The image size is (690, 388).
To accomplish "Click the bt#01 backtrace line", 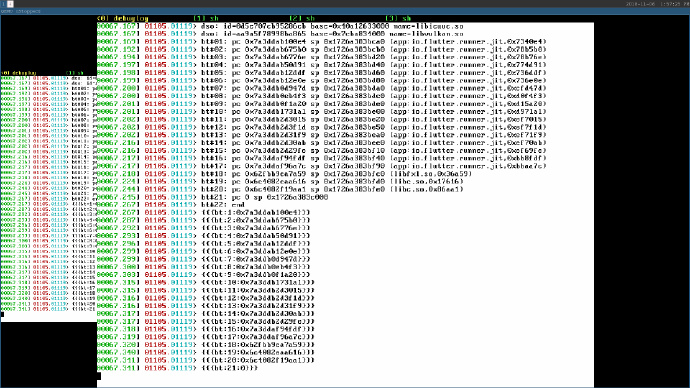I will pos(322,42).
